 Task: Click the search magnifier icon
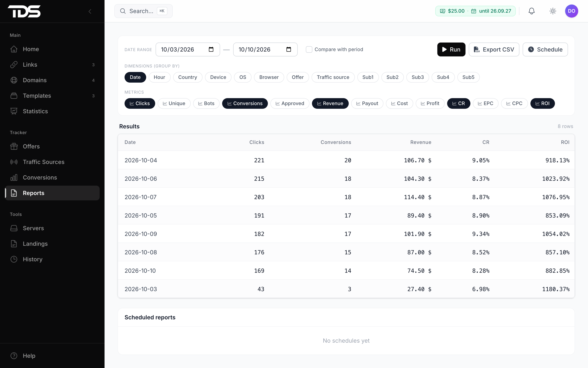[x=123, y=11]
